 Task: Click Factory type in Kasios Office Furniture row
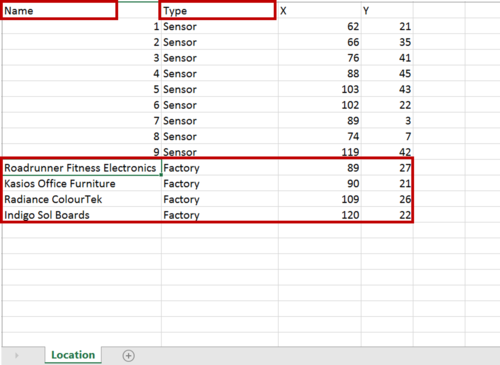pos(220,183)
